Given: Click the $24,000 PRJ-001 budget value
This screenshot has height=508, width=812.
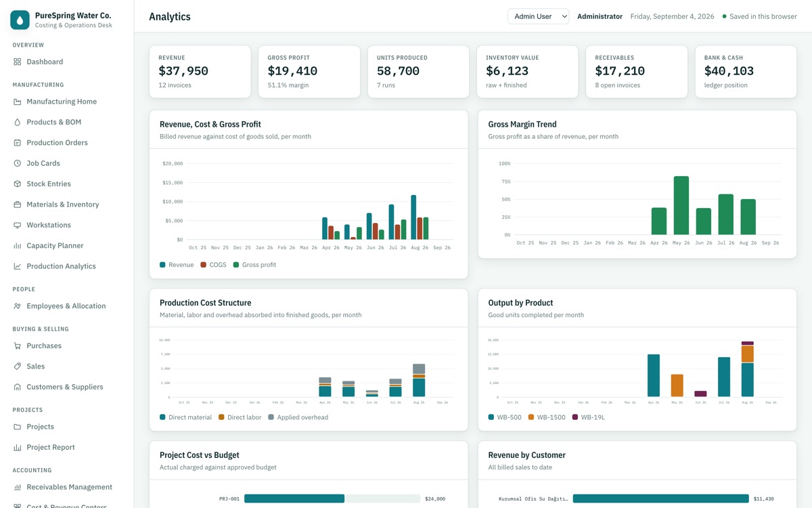Looking at the screenshot, I should pos(435,499).
